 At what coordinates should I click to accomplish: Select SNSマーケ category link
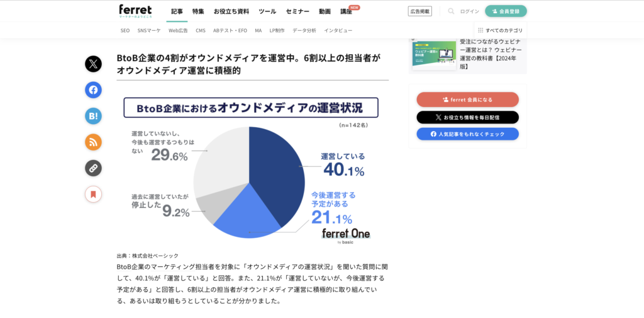pyautogui.click(x=149, y=30)
